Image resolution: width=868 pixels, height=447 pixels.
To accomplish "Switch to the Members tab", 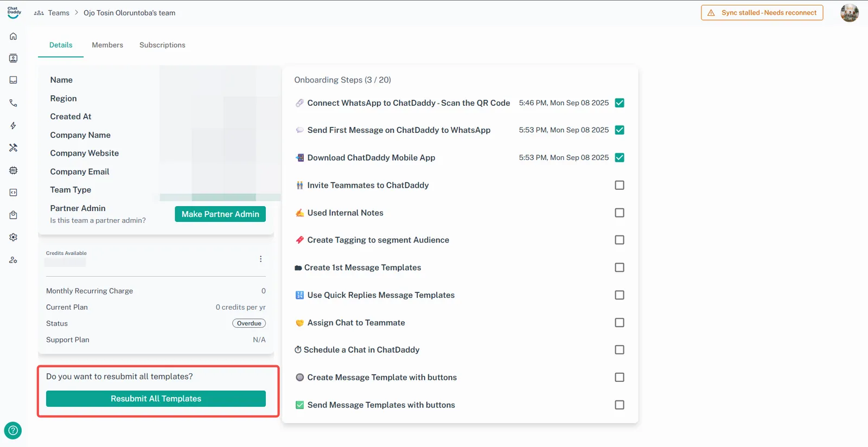I will pos(107,45).
